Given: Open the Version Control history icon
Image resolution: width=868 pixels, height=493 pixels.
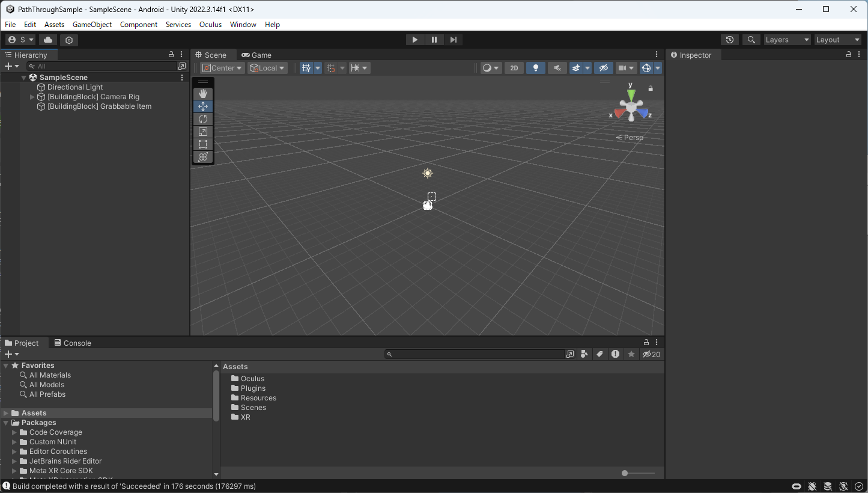Looking at the screenshot, I should point(729,40).
